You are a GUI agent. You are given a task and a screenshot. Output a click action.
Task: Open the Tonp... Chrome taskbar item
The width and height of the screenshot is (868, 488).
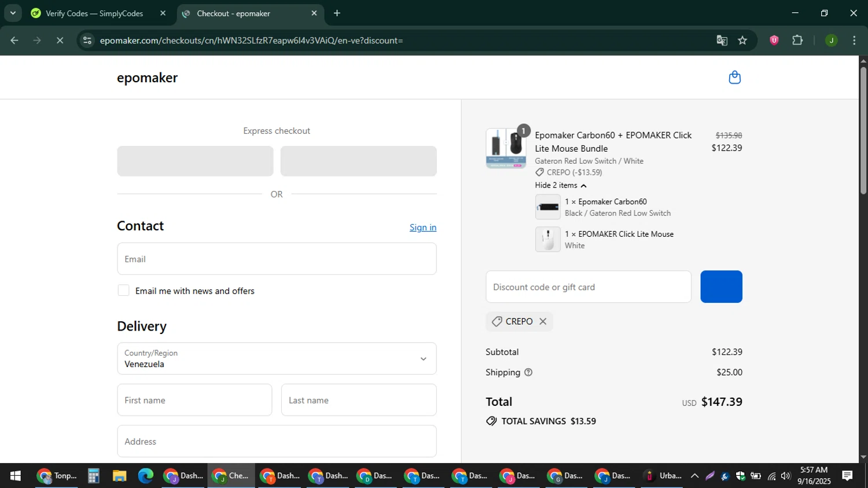click(x=57, y=476)
